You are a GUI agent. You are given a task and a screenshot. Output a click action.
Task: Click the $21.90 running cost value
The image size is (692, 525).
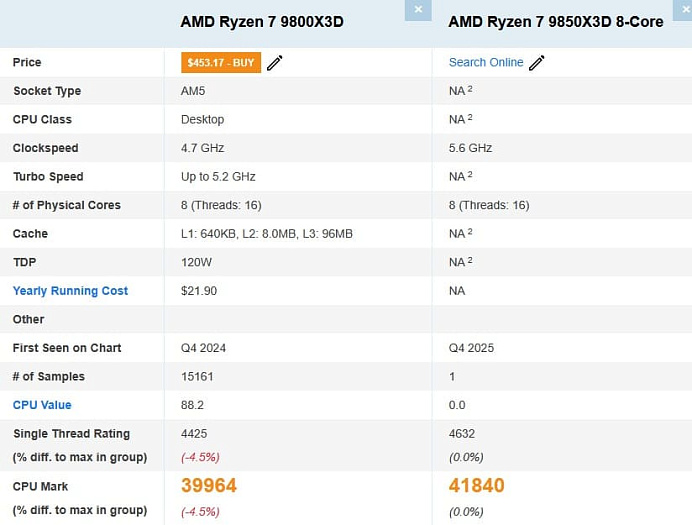click(199, 291)
